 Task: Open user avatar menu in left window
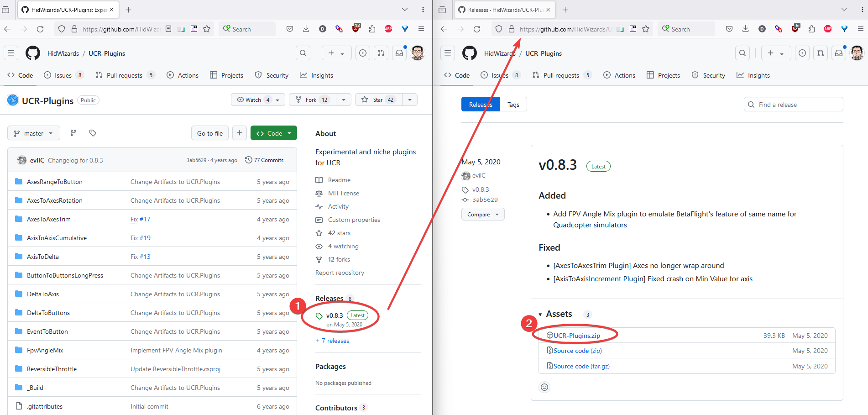tap(418, 53)
